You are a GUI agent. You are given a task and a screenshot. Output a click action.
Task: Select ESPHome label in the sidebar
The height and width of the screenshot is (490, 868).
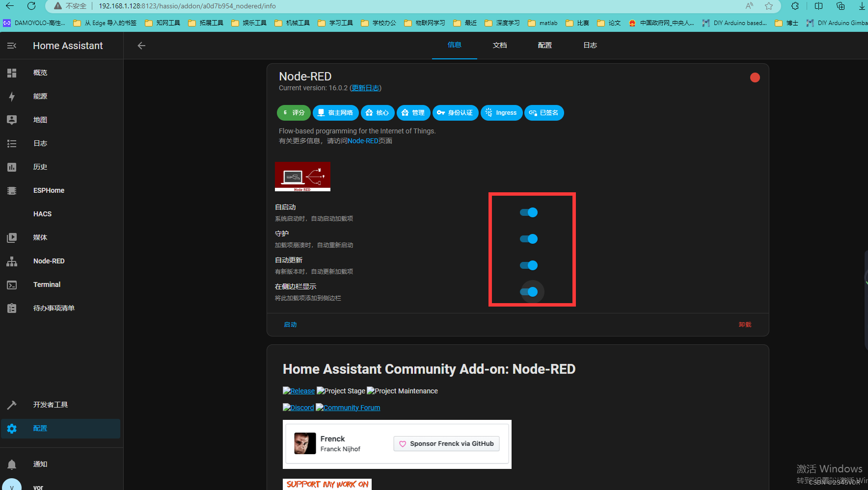(49, 190)
